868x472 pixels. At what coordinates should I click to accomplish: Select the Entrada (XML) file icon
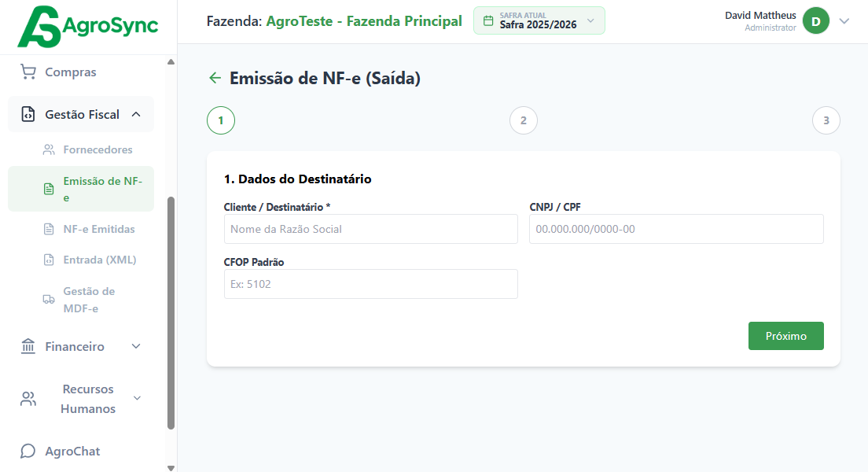[48, 260]
